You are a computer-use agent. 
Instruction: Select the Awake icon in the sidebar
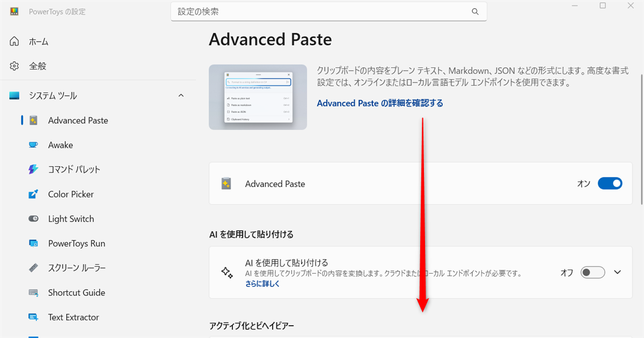pos(33,145)
